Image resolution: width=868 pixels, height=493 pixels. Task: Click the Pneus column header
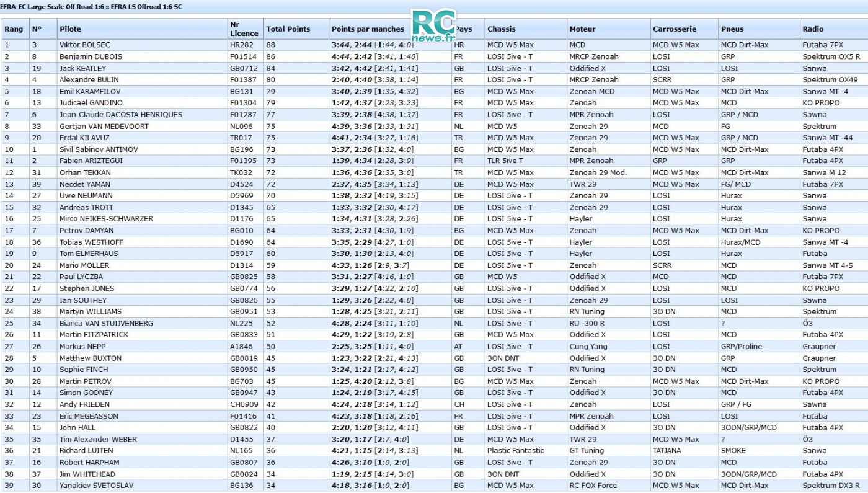(x=732, y=29)
